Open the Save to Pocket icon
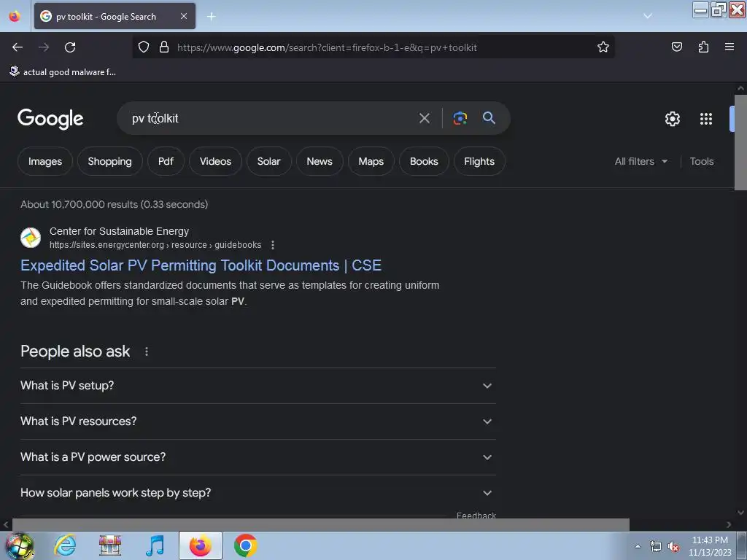 (676, 47)
